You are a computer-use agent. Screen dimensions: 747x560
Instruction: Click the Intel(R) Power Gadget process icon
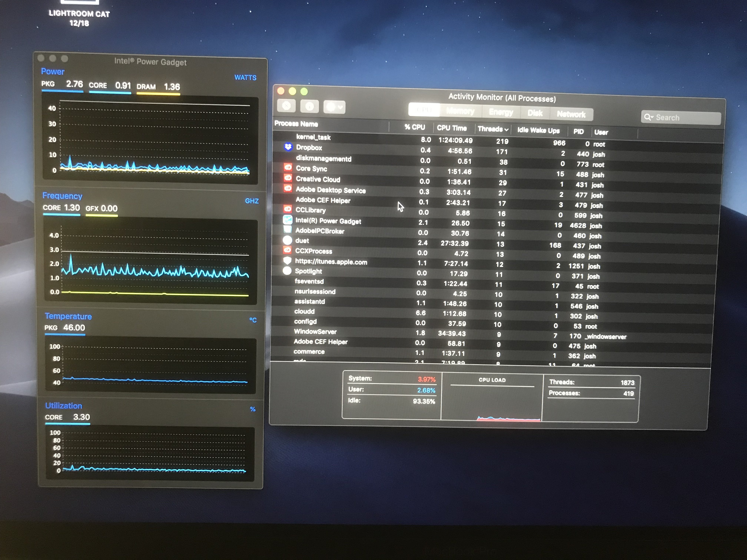pos(287,220)
